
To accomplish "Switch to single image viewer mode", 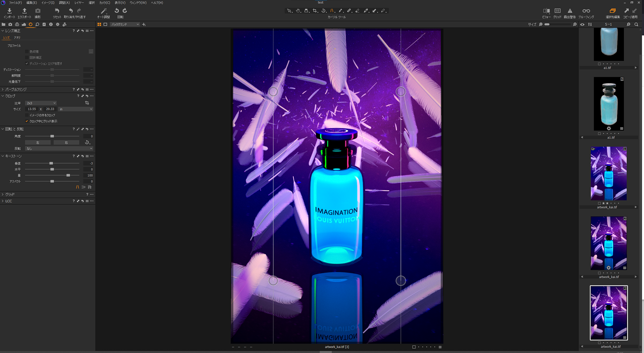I will point(105,24).
